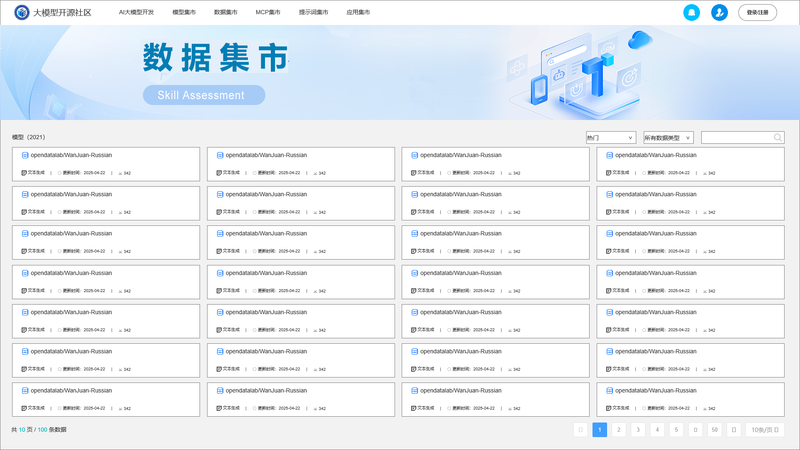Open the AI大模型开发 menu
This screenshot has width=800, height=450.
click(x=136, y=12)
